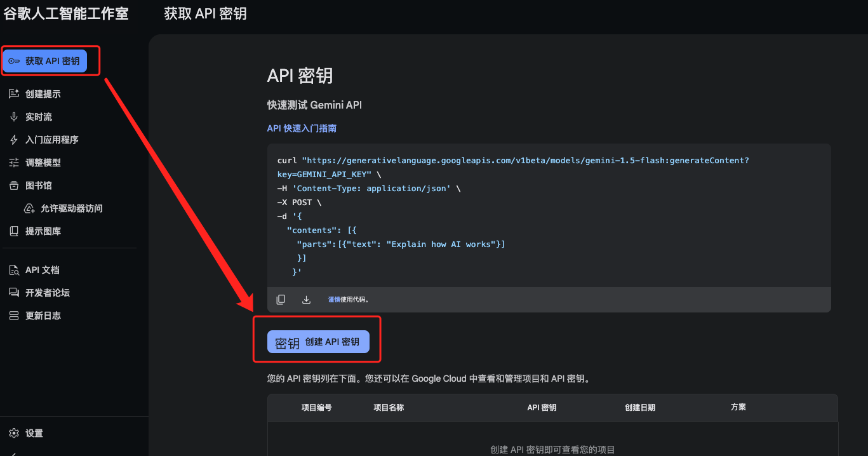Click the 项目编号 column header
Viewport: 868px width, 456px height.
pyautogui.click(x=316, y=408)
